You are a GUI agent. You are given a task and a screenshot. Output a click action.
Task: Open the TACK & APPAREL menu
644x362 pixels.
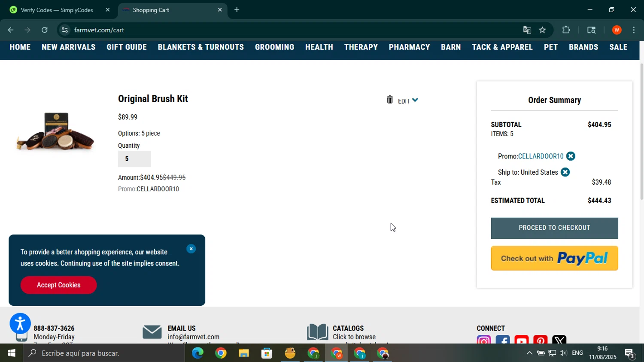point(502,47)
